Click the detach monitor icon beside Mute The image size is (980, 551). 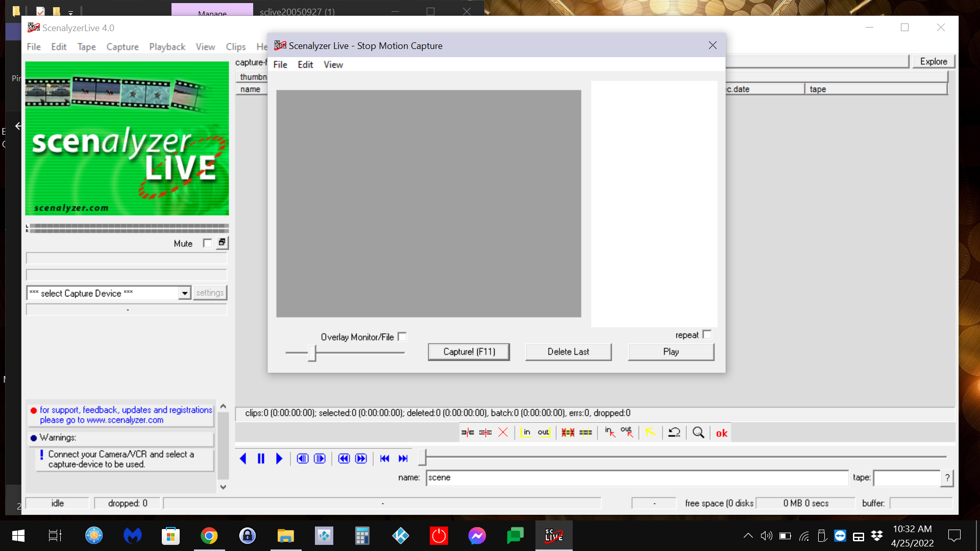tap(222, 243)
